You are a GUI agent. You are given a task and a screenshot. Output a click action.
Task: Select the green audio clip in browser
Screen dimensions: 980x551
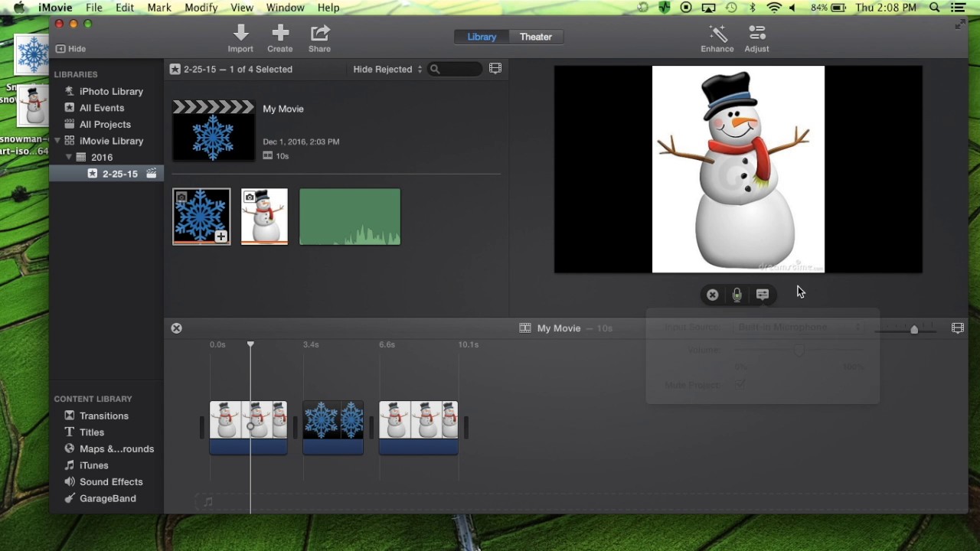click(x=350, y=217)
